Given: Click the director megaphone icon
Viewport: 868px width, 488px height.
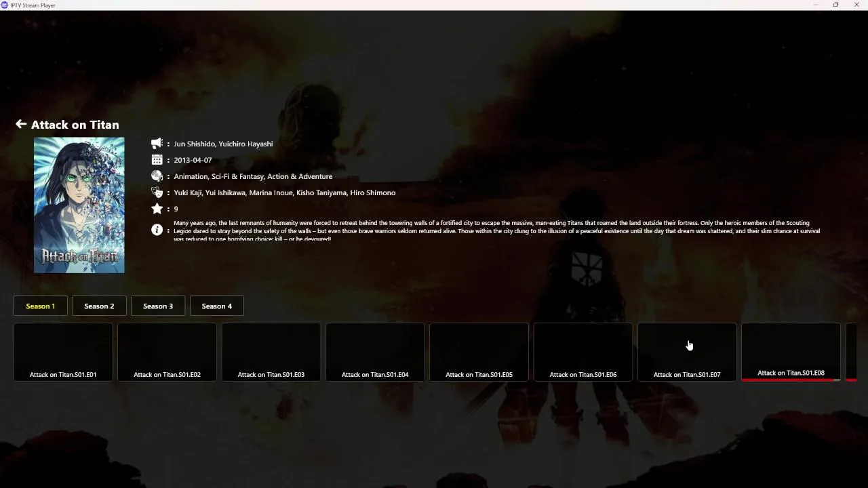Looking at the screenshot, I should pos(157,144).
